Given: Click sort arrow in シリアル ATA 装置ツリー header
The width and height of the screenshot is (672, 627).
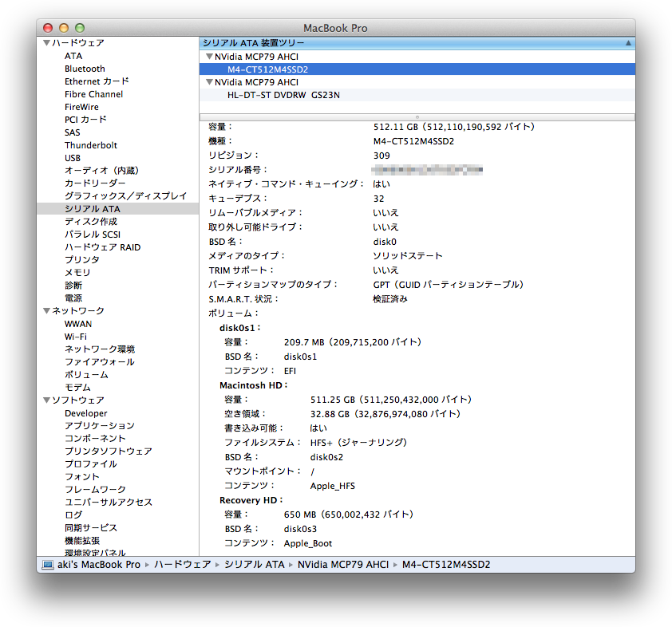Looking at the screenshot, I should [628, 43].
